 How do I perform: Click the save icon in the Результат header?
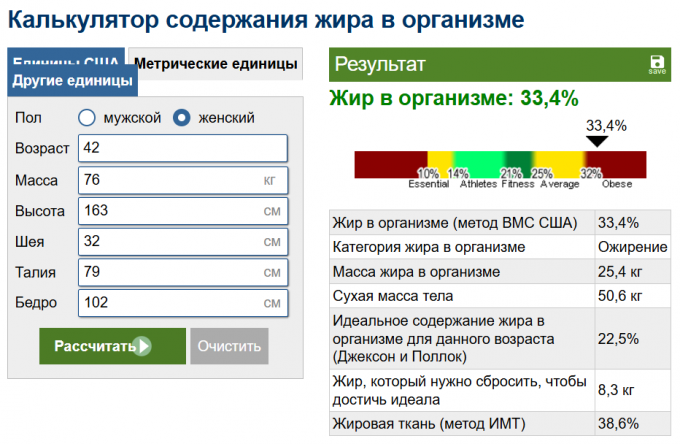657,63
